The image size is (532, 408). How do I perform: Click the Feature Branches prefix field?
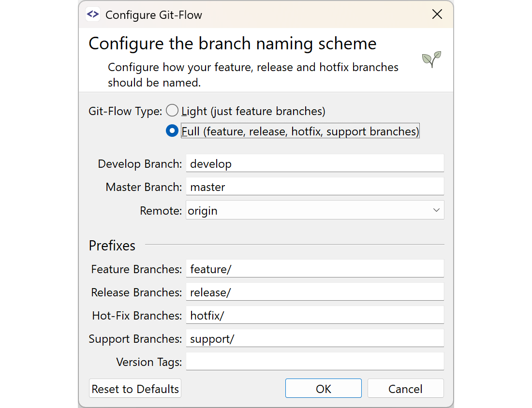pos(314,268)
